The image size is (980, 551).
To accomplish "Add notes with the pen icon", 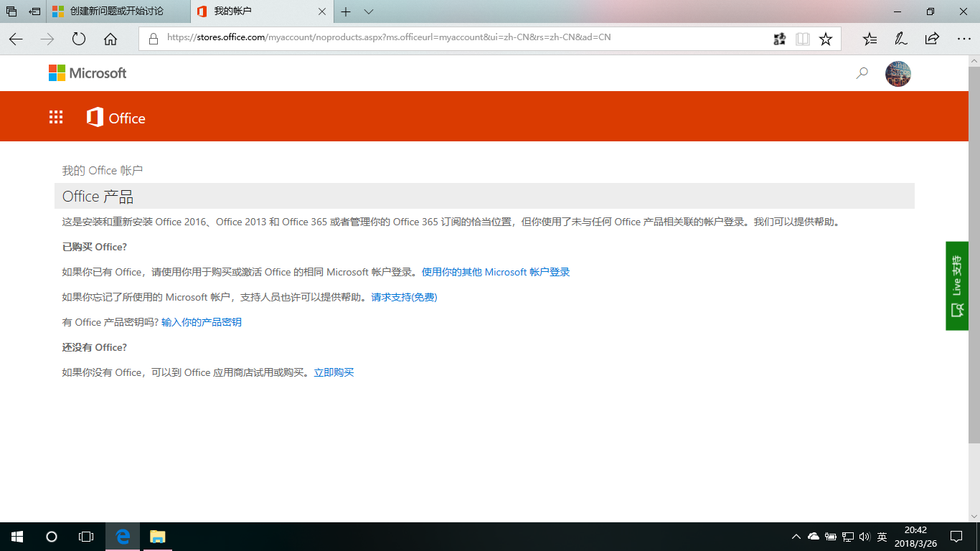I will (900, 39).
